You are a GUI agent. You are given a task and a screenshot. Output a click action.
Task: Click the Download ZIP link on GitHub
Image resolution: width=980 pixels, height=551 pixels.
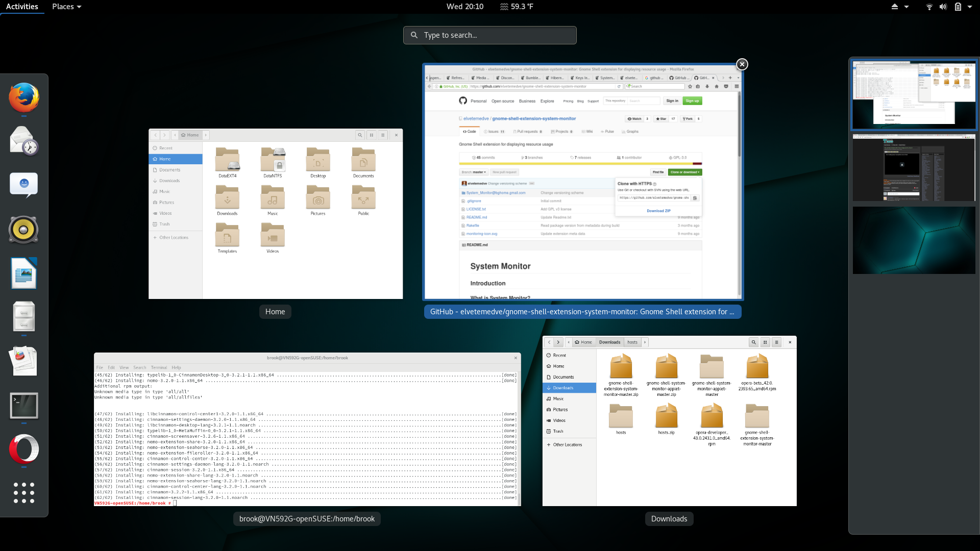tap(659, 211)
